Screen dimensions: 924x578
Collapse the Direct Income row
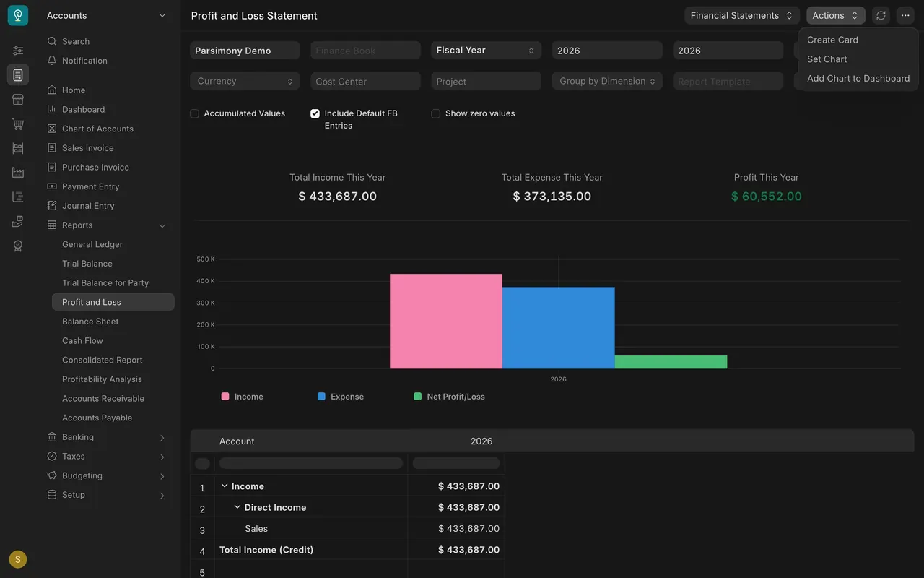pos(237,507)
